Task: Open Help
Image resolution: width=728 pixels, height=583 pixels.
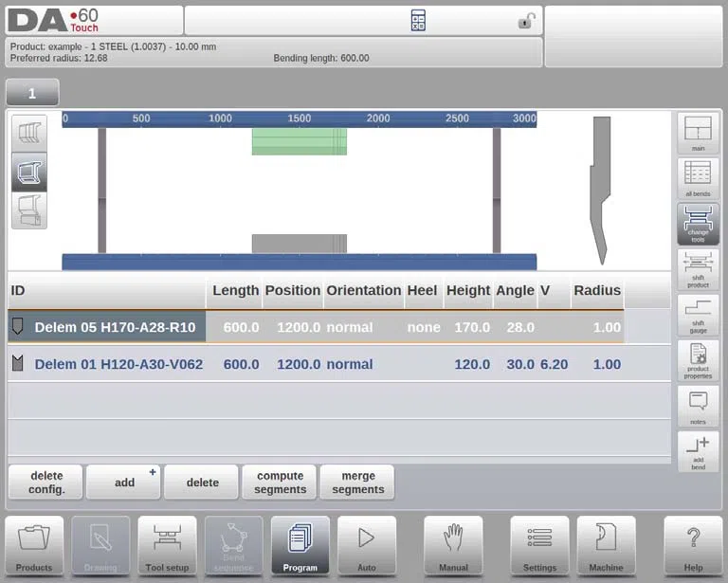Action: [x=693, y=546]
